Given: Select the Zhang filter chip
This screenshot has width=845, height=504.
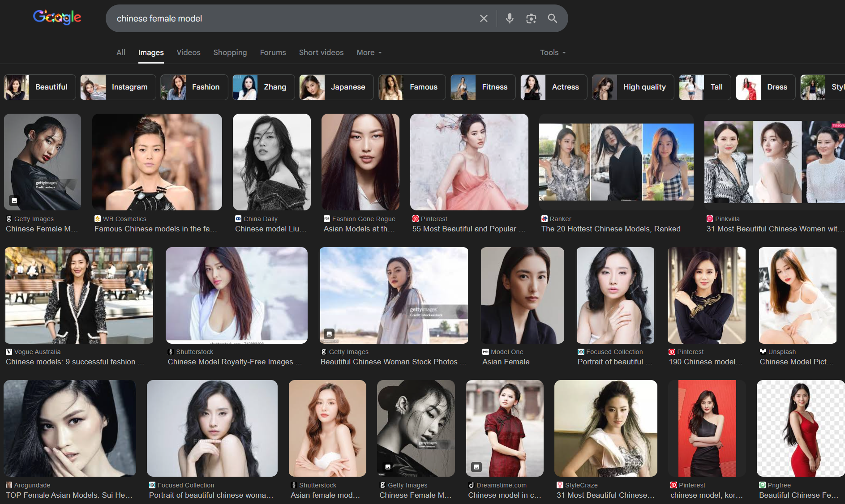Looking at the screenshot, I should 264,87.
